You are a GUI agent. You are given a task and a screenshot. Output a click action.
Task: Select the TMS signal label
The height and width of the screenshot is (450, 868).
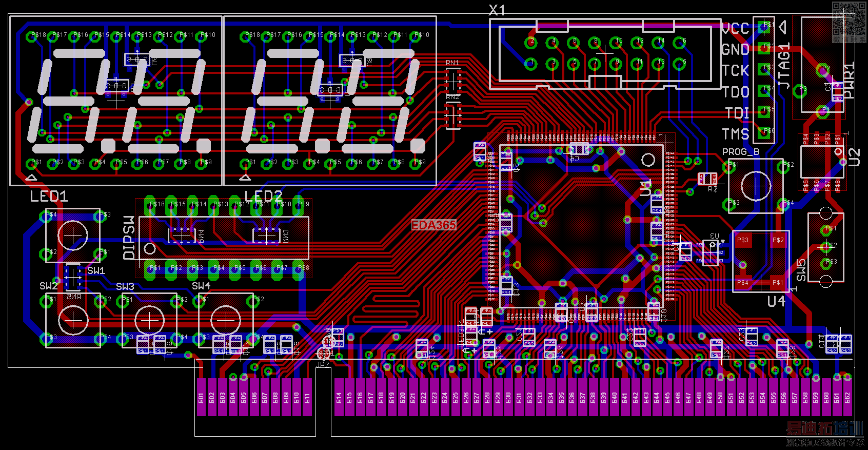point(736,134)
